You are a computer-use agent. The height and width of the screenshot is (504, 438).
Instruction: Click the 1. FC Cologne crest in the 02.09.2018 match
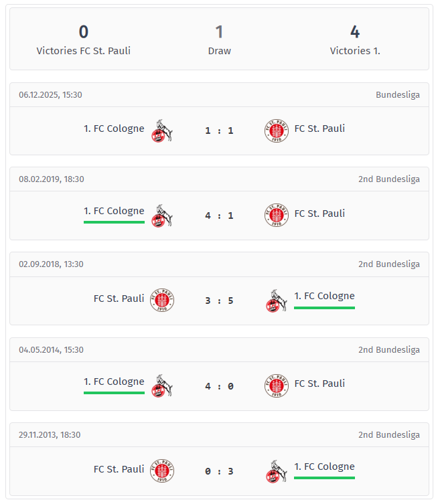276,301
